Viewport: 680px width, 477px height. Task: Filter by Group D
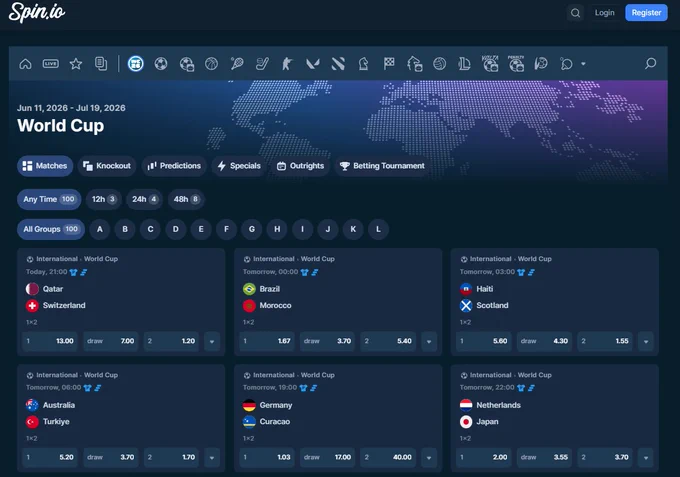coord(176,229)
